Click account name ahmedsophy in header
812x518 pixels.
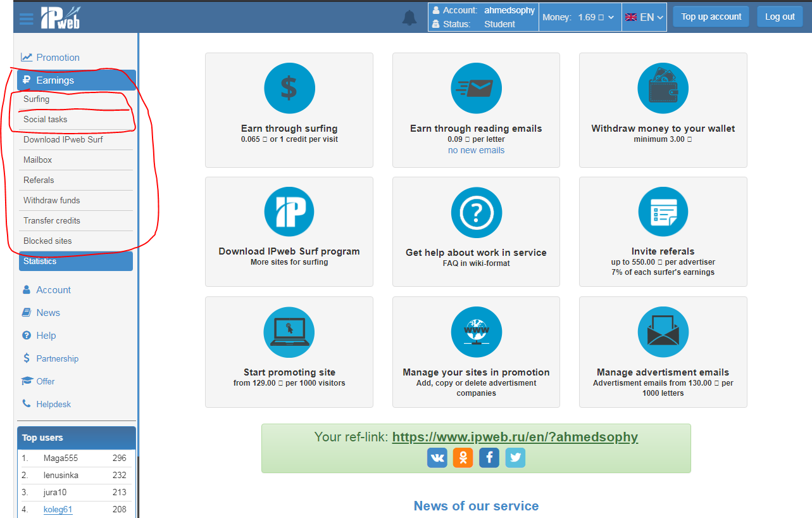click(509, 10)
